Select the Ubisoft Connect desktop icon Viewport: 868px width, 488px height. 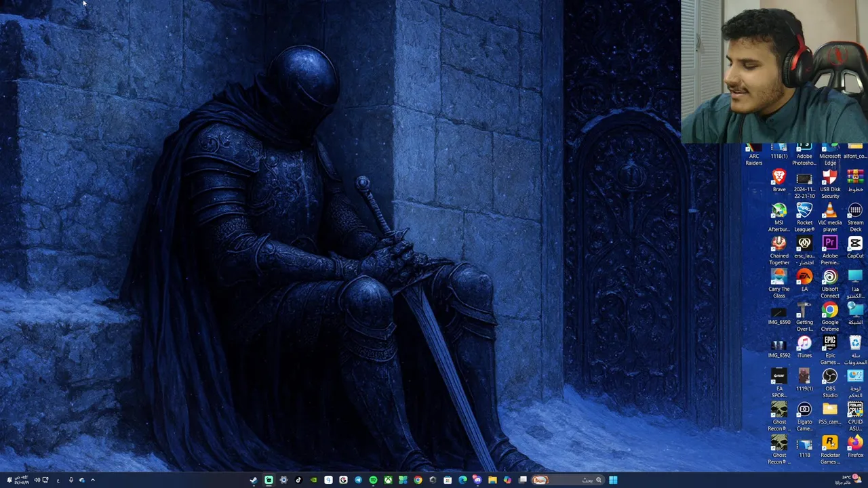(830, 284)
